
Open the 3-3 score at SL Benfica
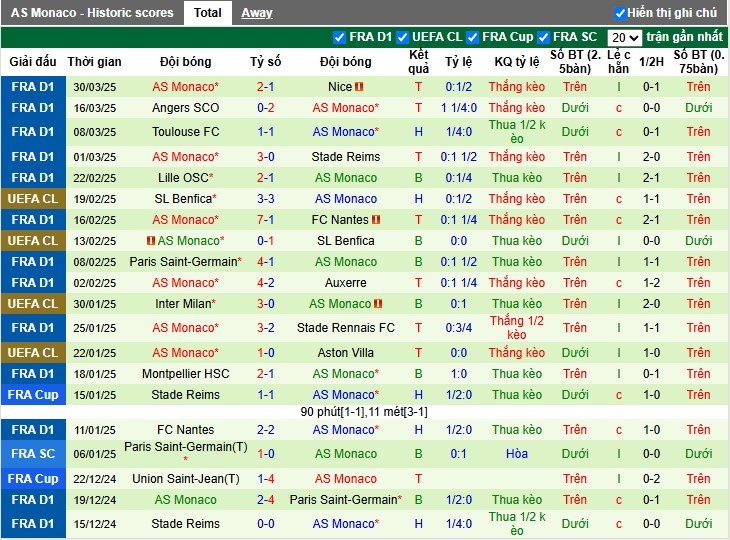click(x=265, y=198)
